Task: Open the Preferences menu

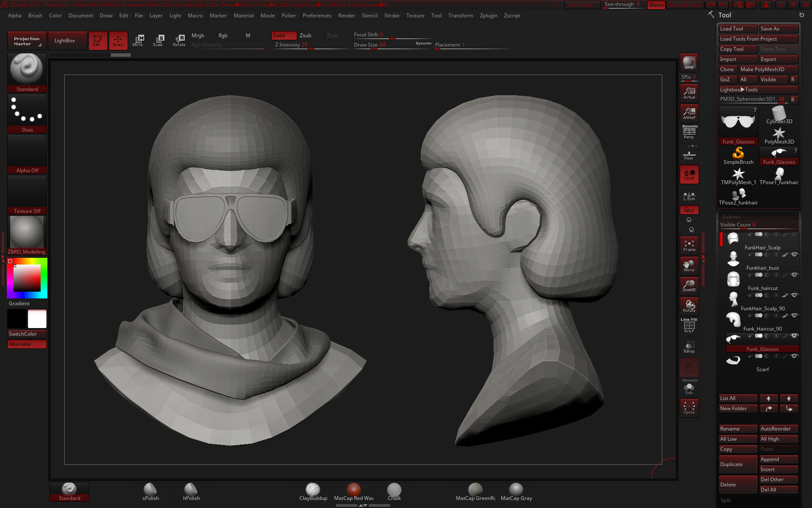Action: click(x=317, y=16)
